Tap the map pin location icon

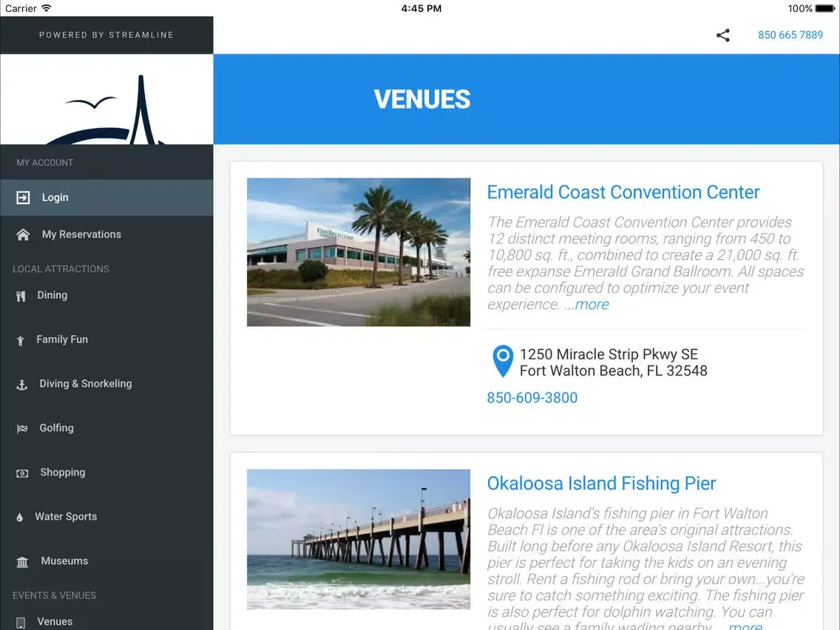503,361
